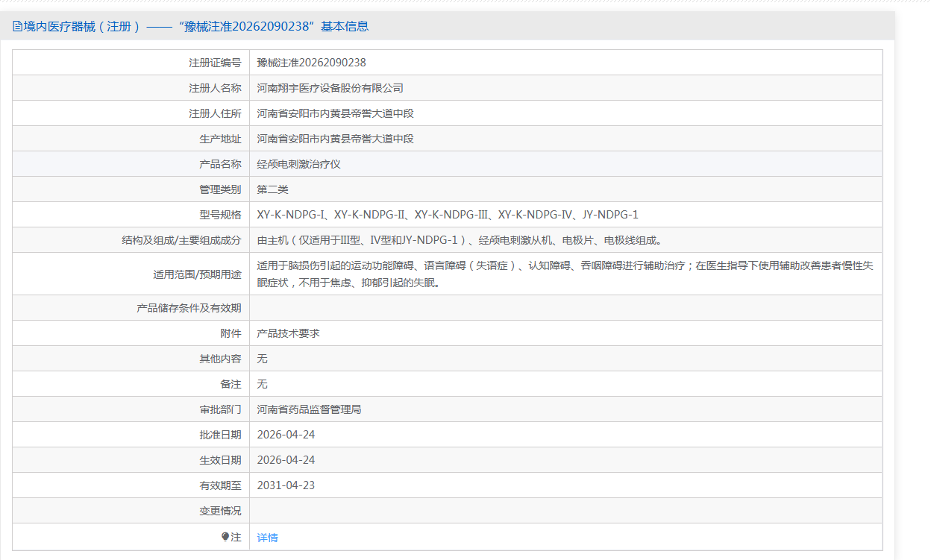
Task: Click the document icon in the header
Action: tap(17, 27)
